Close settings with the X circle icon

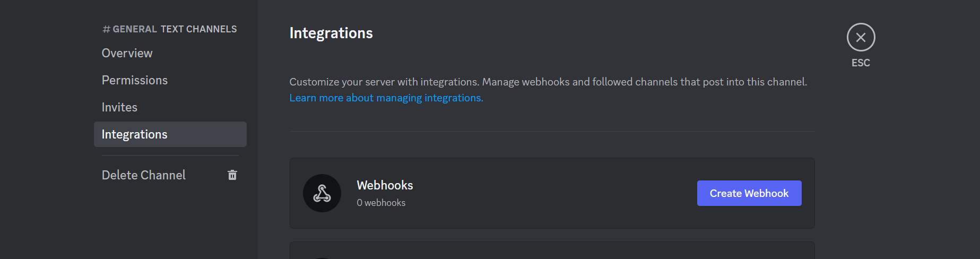tap(861, 37)
